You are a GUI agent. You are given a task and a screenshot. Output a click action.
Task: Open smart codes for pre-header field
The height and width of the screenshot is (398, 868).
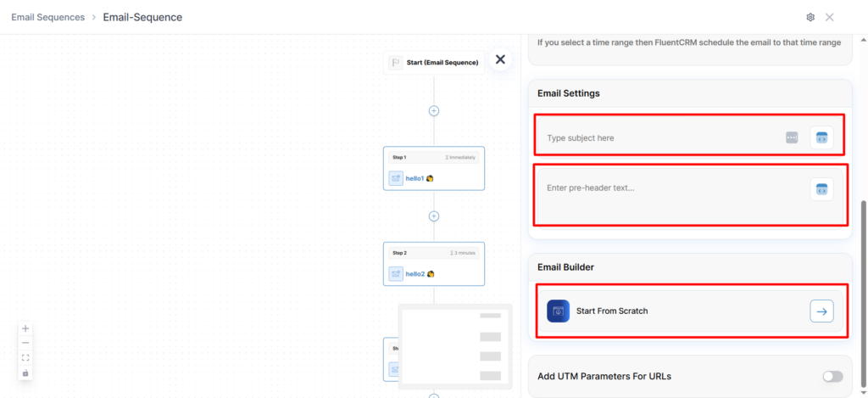(821, 189)
